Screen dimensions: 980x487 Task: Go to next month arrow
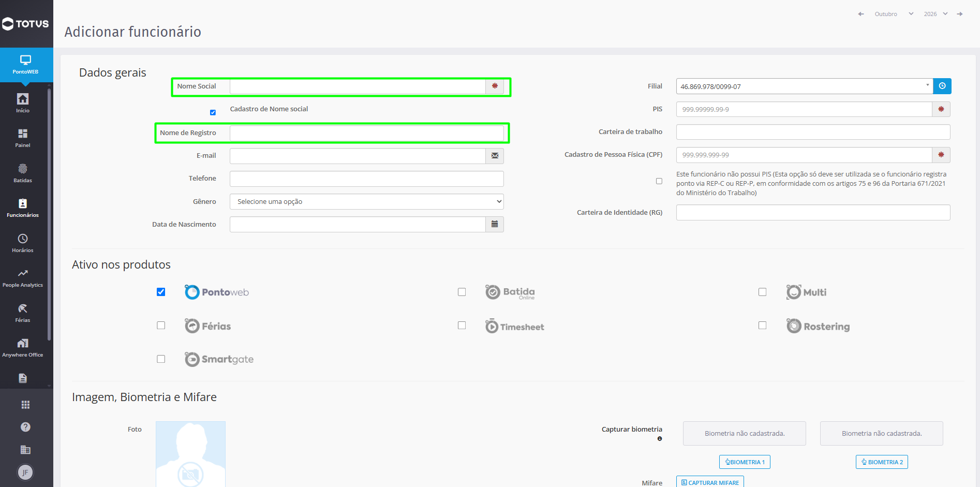[x=960, y=14]
